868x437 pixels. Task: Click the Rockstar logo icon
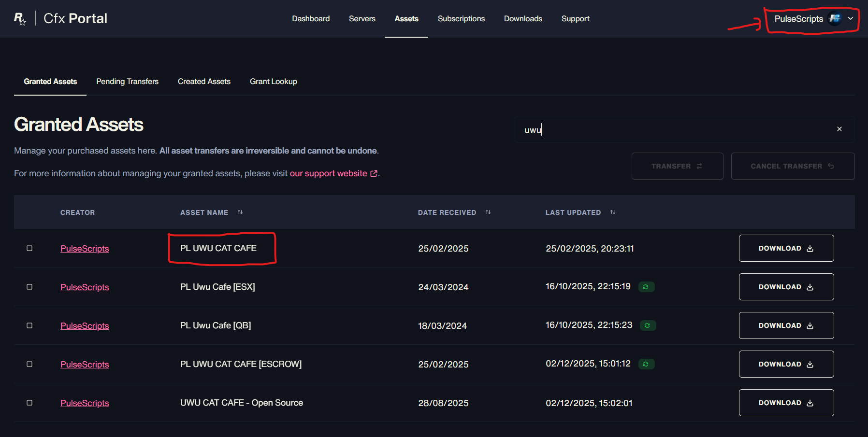(20, 19)
